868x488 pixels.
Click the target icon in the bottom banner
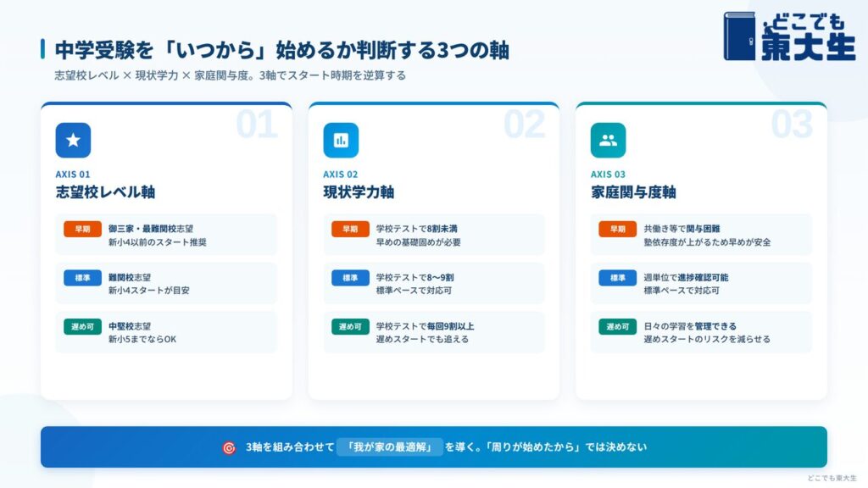pos(229,447)
